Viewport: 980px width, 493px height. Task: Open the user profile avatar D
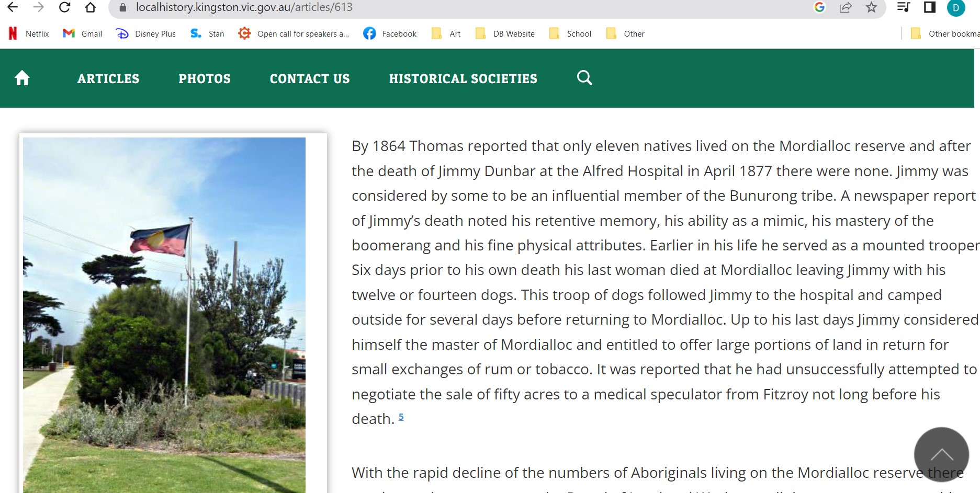click(955, 7)
